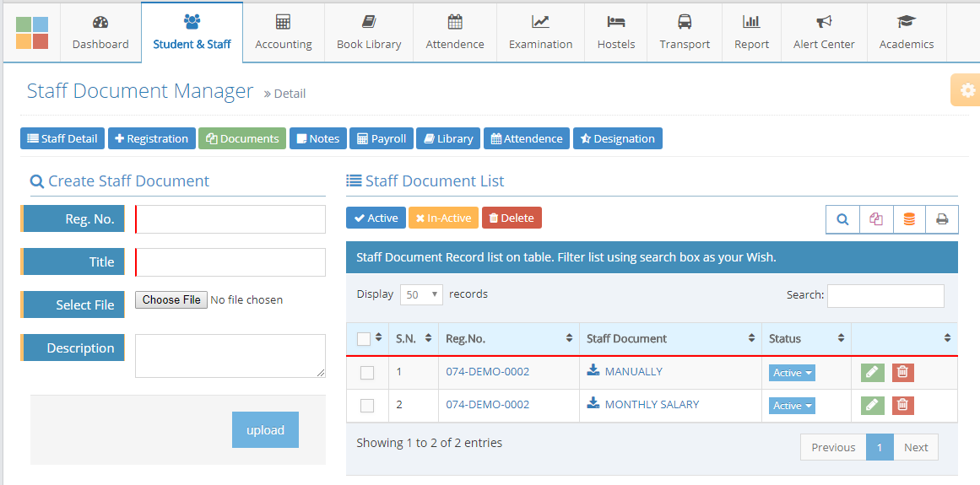Viewport: 980px width, 485px height.
Task: Click the print icon in list toolbar
Action: click(x=942, y=219)
